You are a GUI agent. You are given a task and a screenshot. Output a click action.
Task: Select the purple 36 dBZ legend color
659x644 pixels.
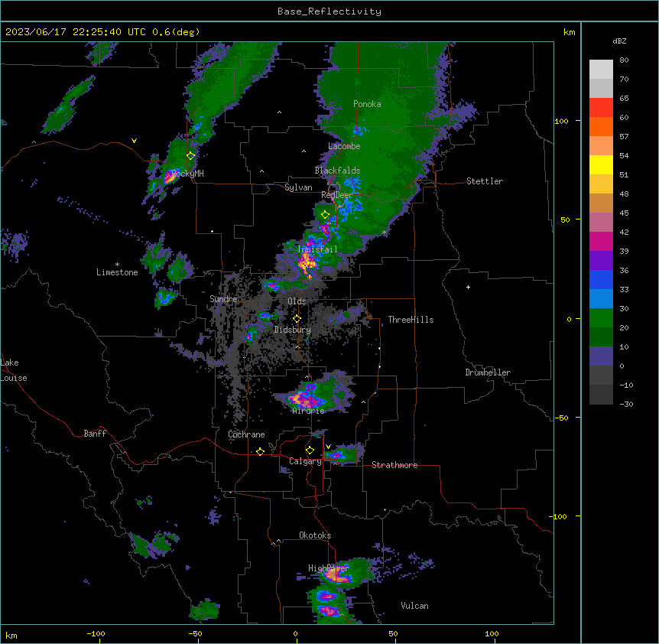point(601,261)
